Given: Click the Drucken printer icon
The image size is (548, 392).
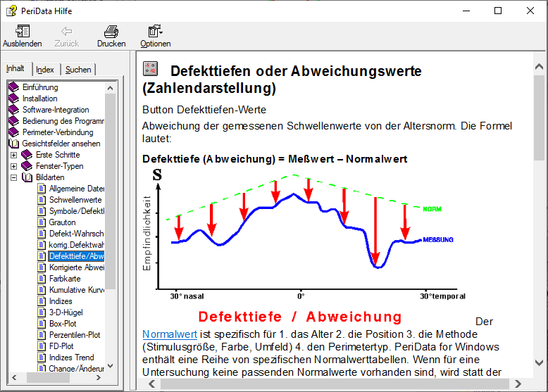Looking at the screenshot, I should pos(111,32).
